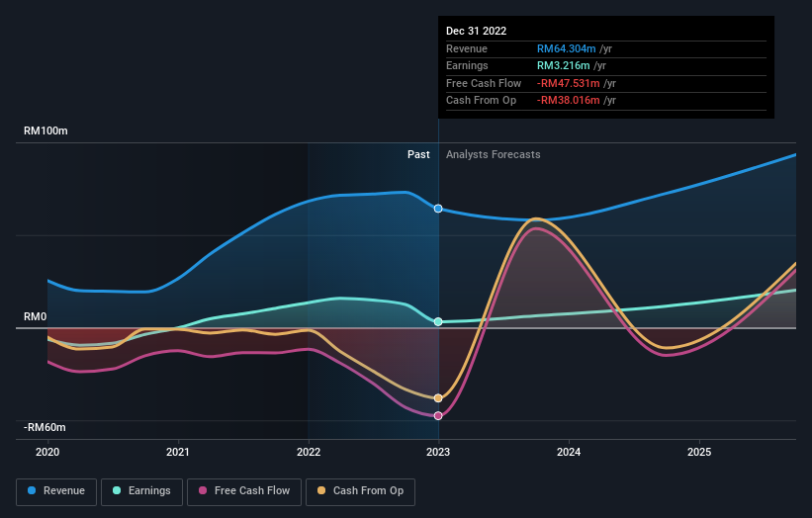The image size is (812, 518).
Task: Click the -RM38.016m cash from op value
Action: coord(568,101)
